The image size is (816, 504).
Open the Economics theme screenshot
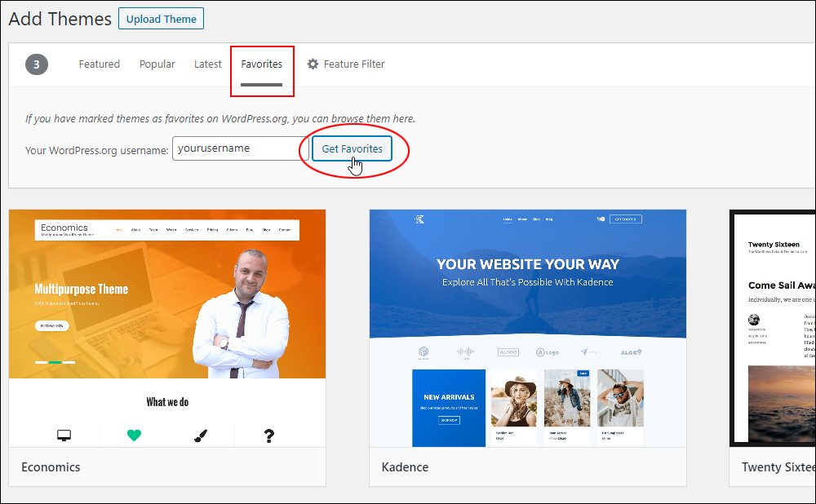coord(167,328)
